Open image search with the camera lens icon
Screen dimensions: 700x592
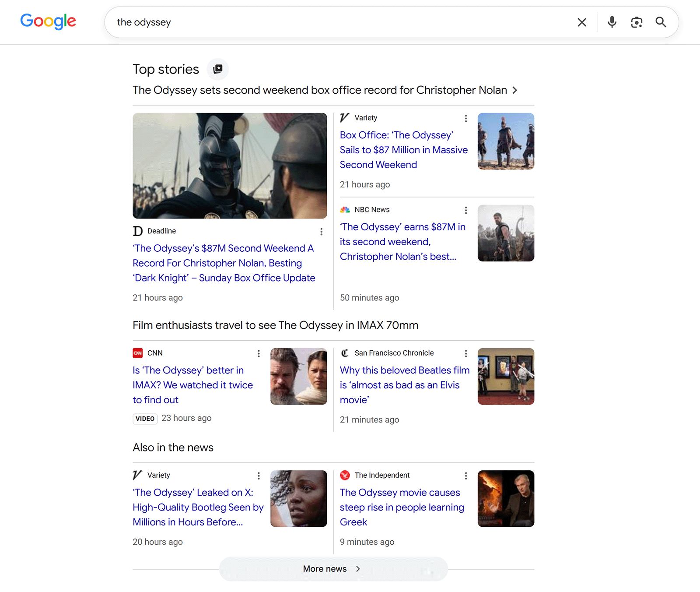tap(637, 22)
